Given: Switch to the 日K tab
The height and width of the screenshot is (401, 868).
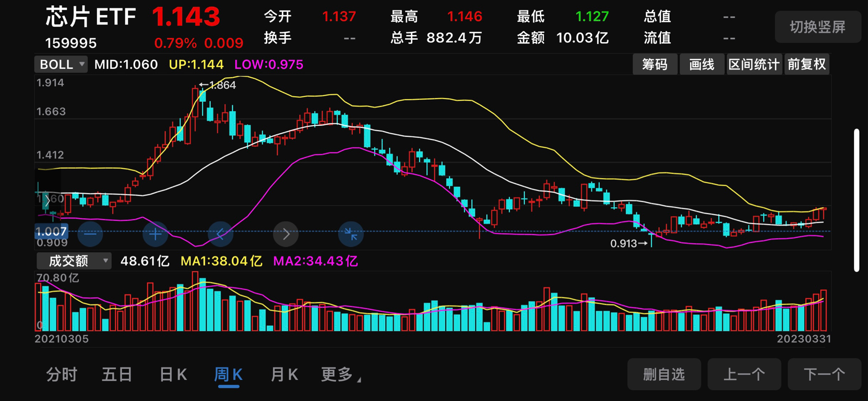Looking at the screenshot, I should 173,374.
